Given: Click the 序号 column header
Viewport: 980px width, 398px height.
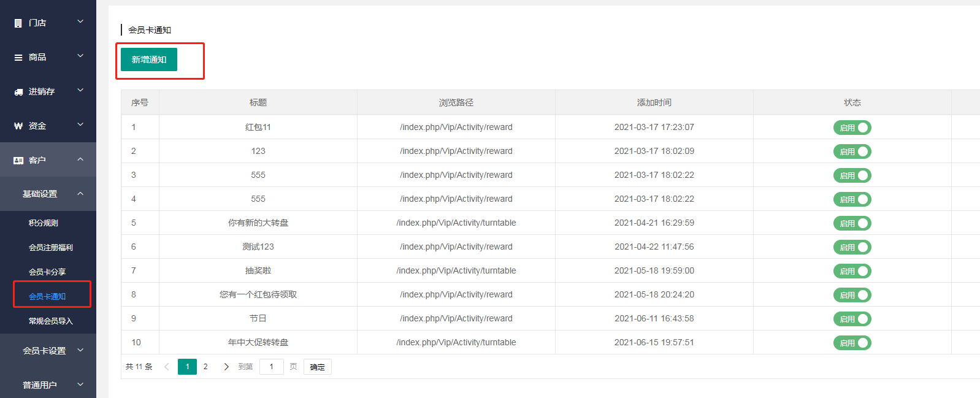Looking at the screenshot, I should 140,102.
